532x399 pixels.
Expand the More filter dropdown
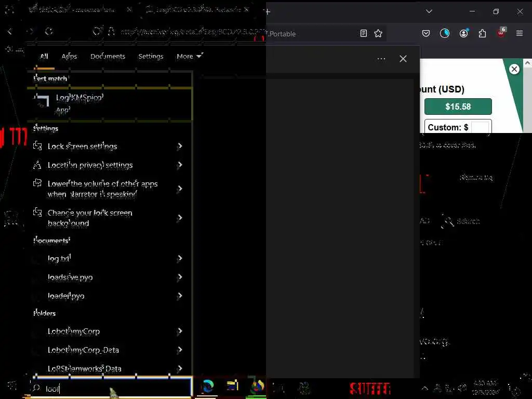190,56
